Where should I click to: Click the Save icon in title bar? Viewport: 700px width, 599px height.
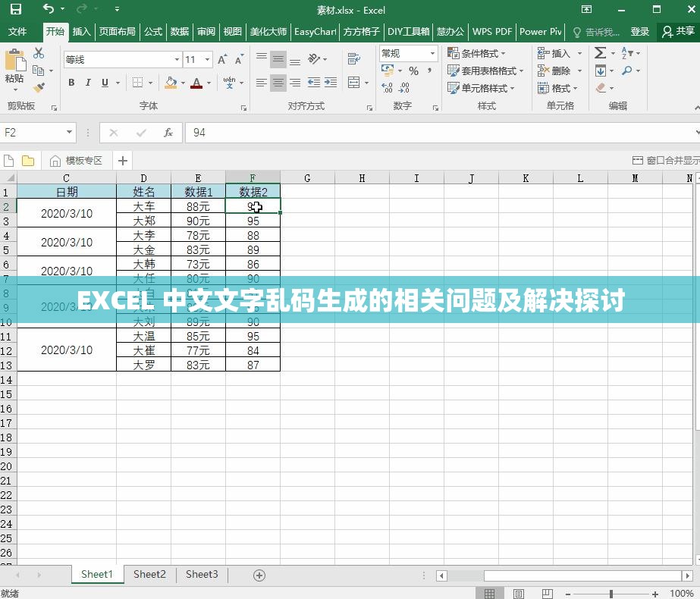[x=16, y=9]
